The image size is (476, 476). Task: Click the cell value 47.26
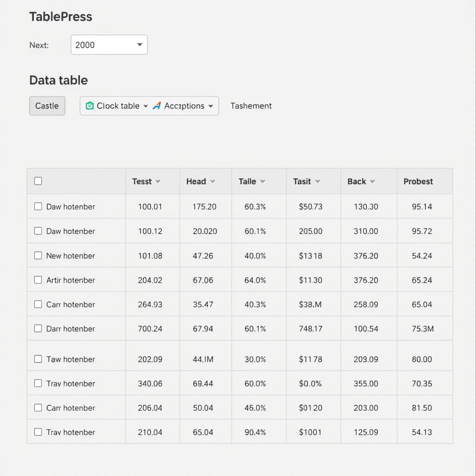point(203,256)
